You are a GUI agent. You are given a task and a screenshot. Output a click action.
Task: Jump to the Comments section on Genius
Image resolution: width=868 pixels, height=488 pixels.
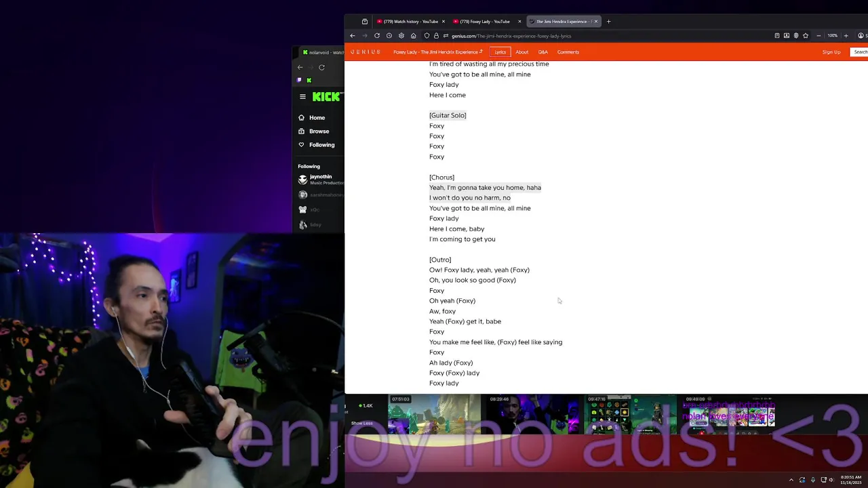click(568, 52)
